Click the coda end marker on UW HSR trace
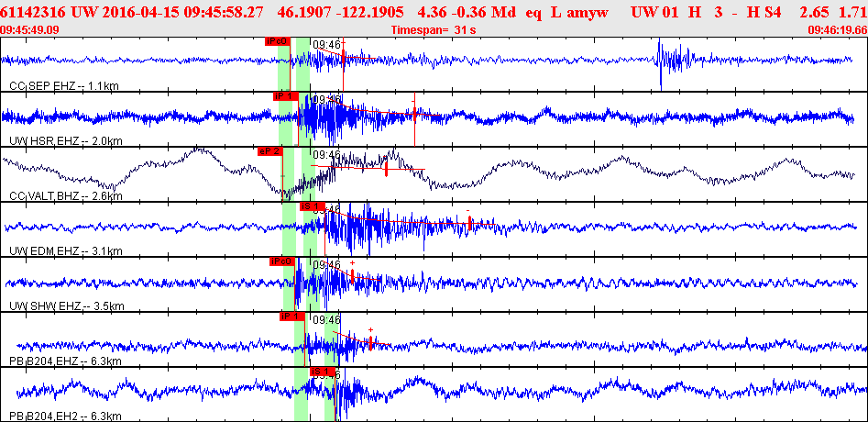This screenshot has height=422, width=868. tap(414, 113)
